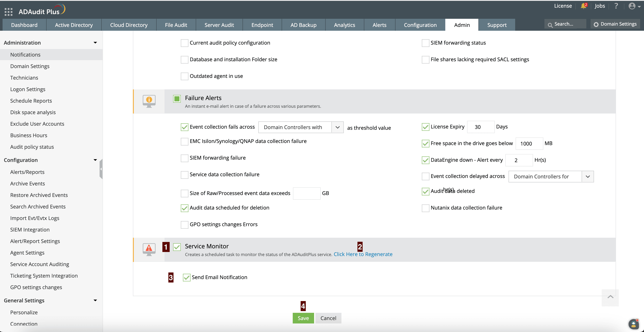Screen dimensions: 644x332
Task: Click the Search input box
Action: point(565,24)
